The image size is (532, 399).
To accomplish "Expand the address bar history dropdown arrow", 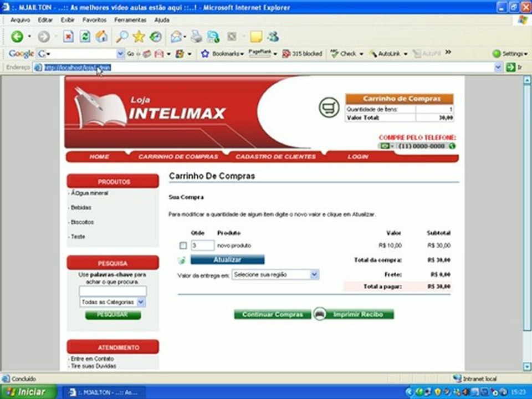I will pyautogui.click(x=498, y=67).
